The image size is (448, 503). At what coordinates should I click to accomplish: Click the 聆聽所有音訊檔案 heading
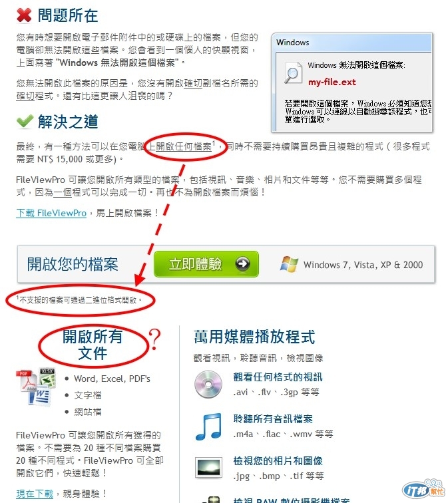273,419
